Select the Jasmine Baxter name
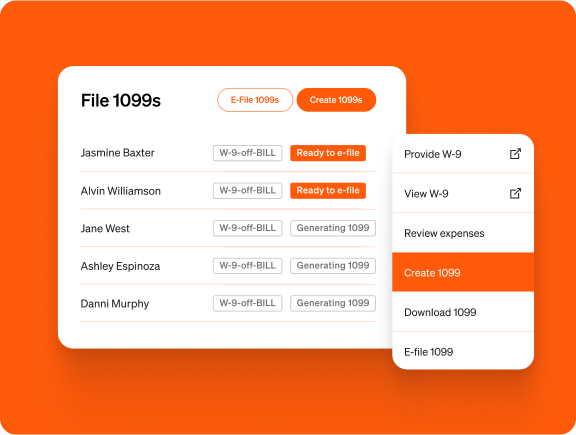The image size is (576, 435). pos(118,153)
